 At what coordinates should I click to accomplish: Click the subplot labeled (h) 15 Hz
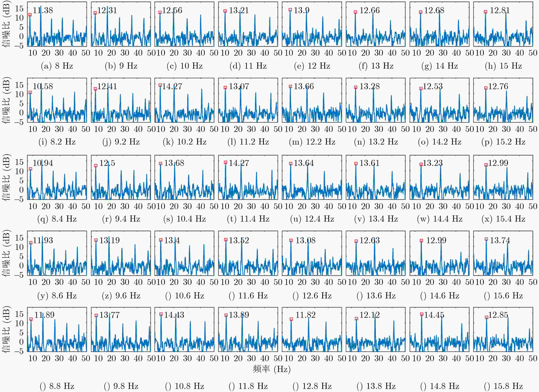[x=503, y=24]
